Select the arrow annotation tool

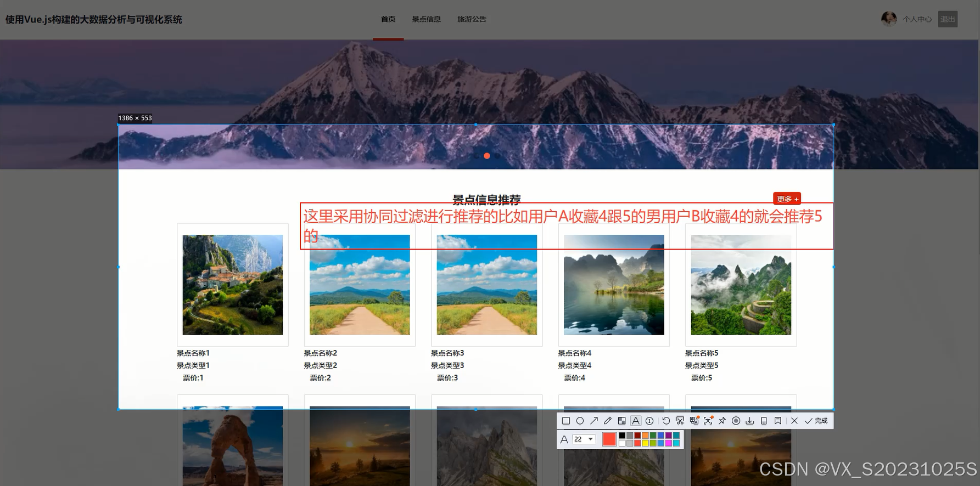[x=594, y=421]
